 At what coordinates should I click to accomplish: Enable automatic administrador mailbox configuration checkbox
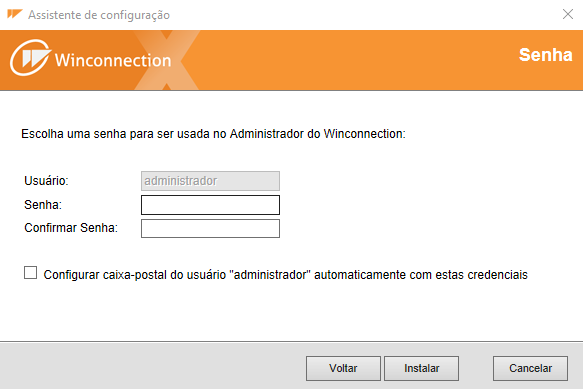(x=30, y=273)
